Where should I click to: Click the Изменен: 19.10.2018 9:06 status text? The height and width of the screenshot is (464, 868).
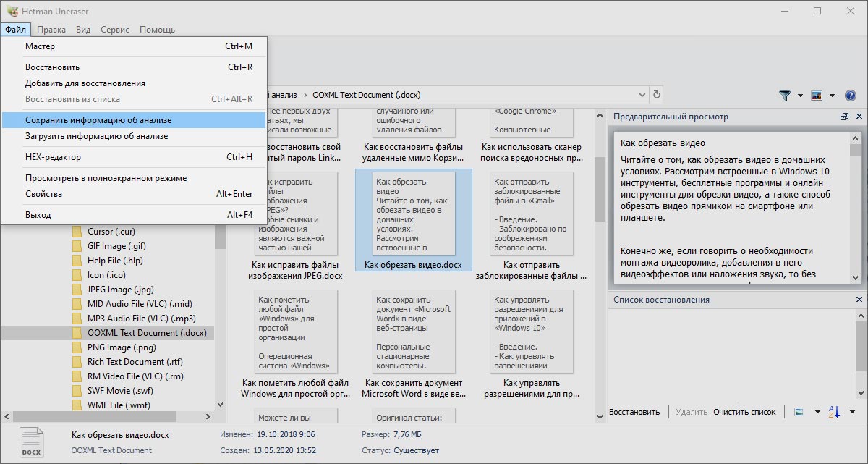click(268, 434)
